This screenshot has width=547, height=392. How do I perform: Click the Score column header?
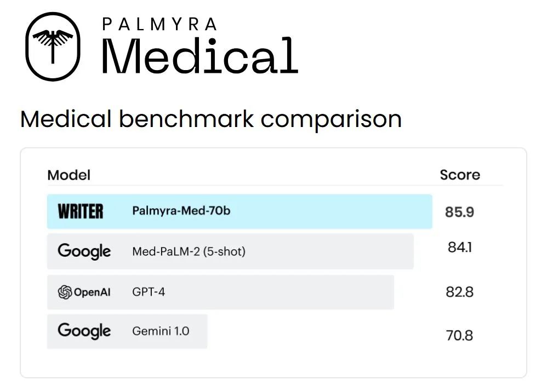pos(459,175)
